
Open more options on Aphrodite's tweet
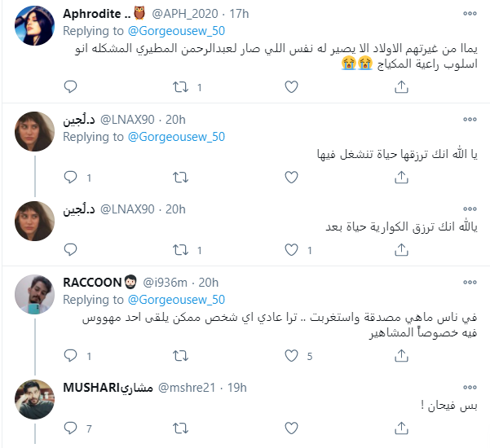coord(470,14)
